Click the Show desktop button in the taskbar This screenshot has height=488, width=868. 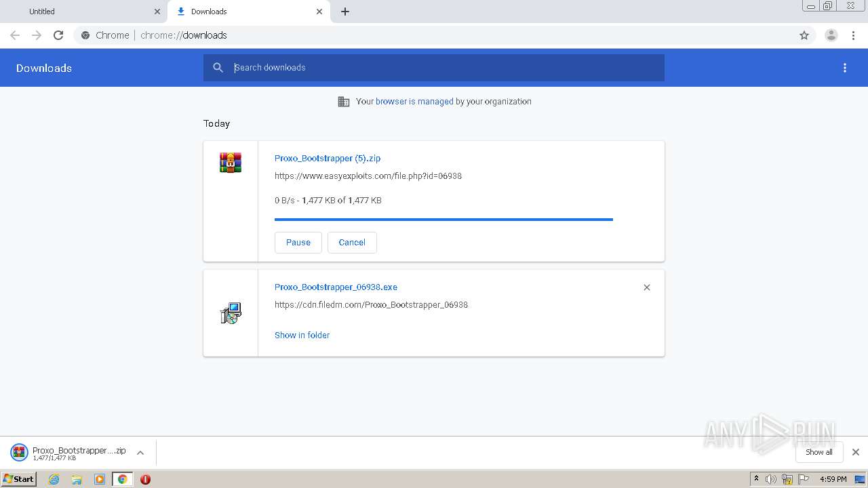pos(860,479)
